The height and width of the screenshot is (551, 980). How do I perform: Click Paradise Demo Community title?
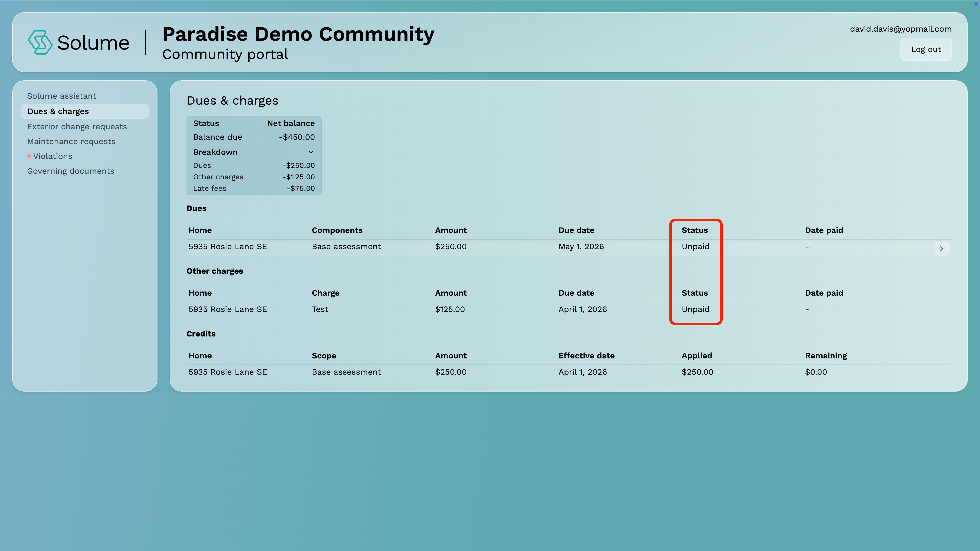(x=298, y=34)
